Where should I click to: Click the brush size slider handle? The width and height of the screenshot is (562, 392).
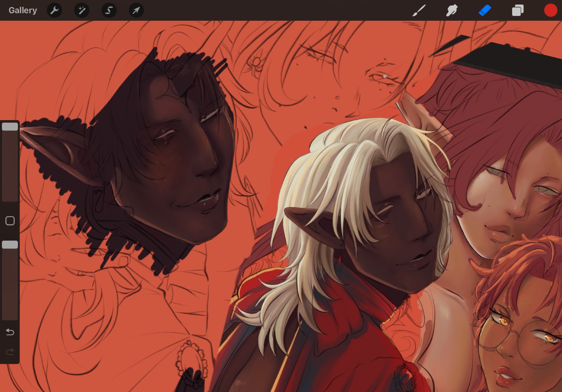point(10,127)
